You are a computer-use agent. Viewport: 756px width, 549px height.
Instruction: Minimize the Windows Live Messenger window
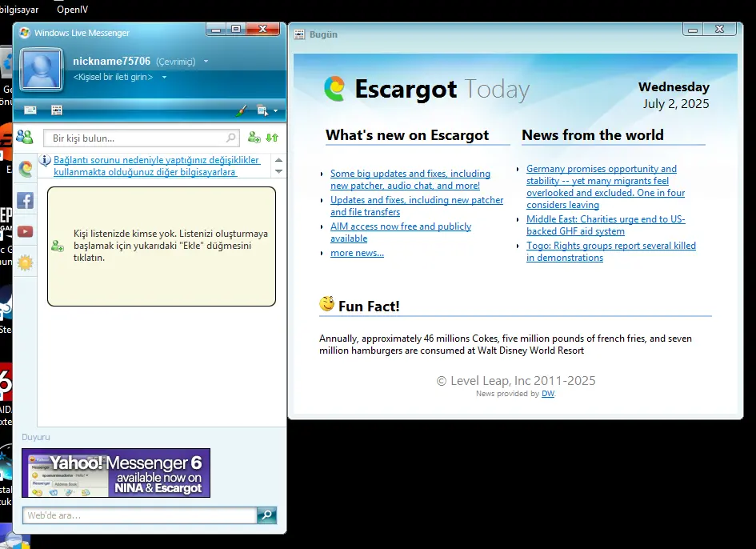[x=216, y=30]
